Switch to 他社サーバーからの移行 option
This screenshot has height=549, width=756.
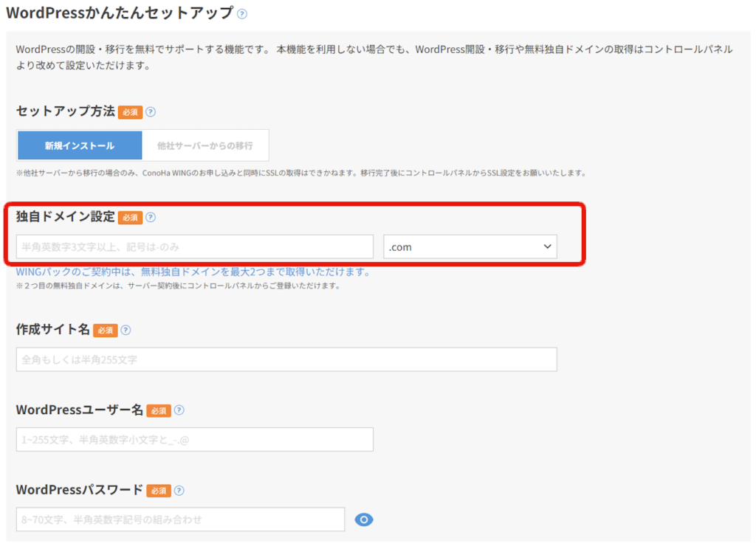[x=205, y=145]
